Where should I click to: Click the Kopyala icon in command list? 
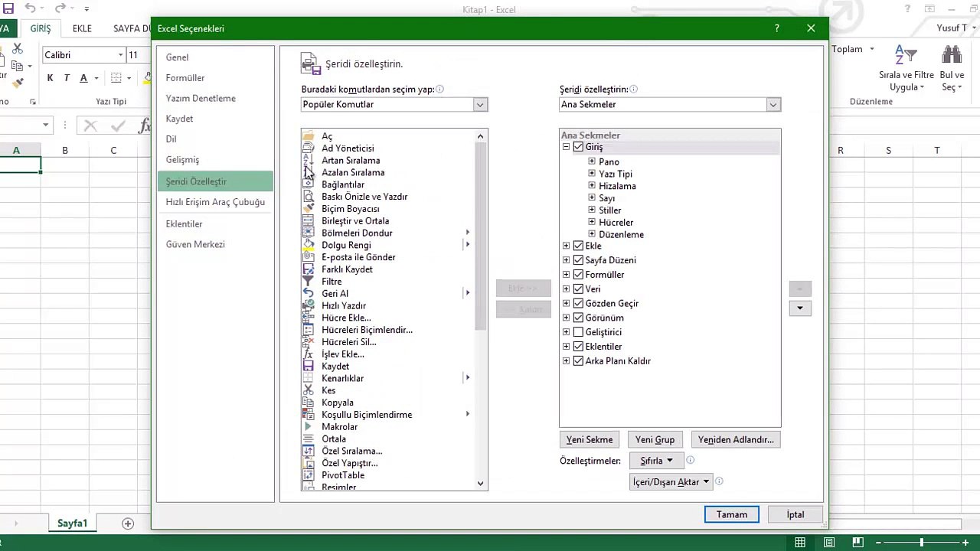[309, 403]
